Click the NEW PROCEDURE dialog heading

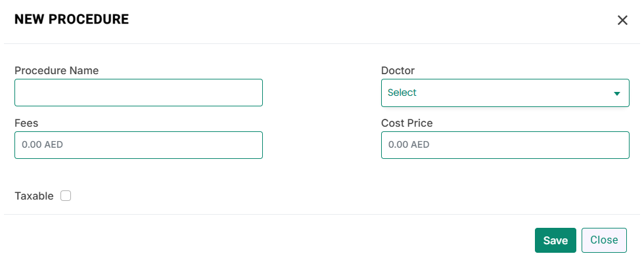click(72, 19)
